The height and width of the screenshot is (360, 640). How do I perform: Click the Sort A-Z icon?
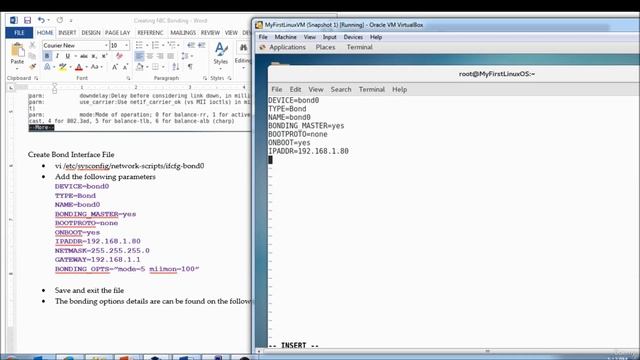[176, 67]
